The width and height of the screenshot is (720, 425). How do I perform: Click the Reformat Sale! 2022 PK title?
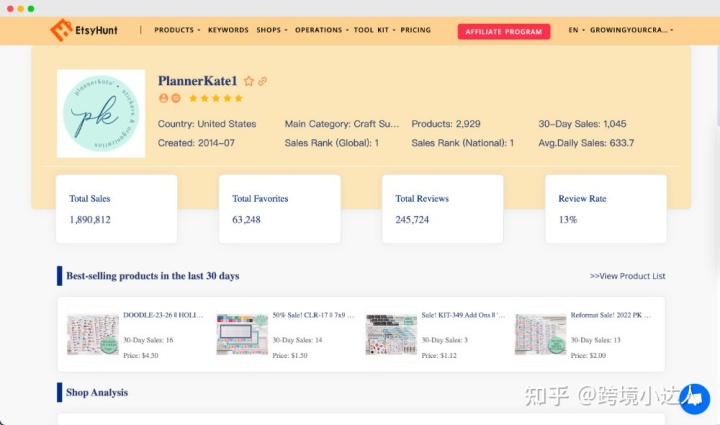point(611,315)
